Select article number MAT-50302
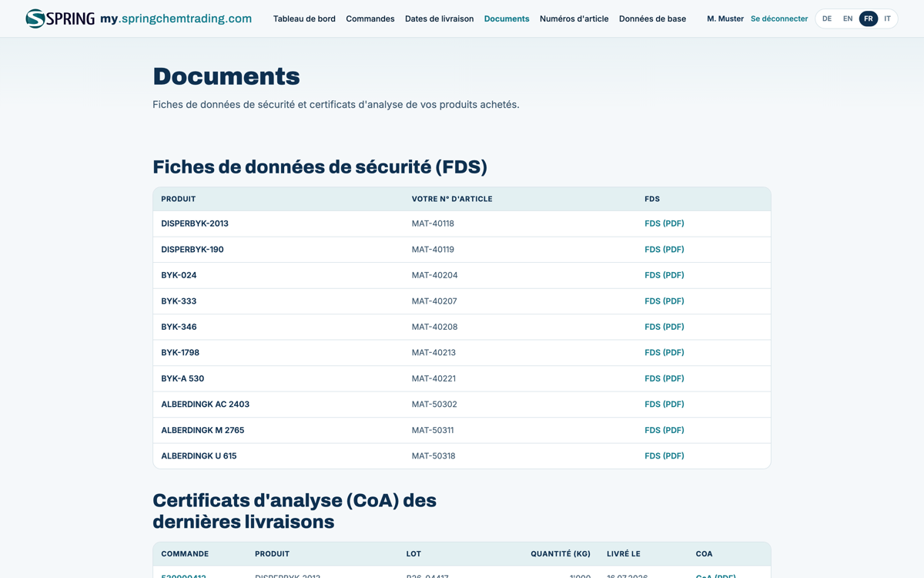Viewport: 924px width, 578px height. click(435, 404)
